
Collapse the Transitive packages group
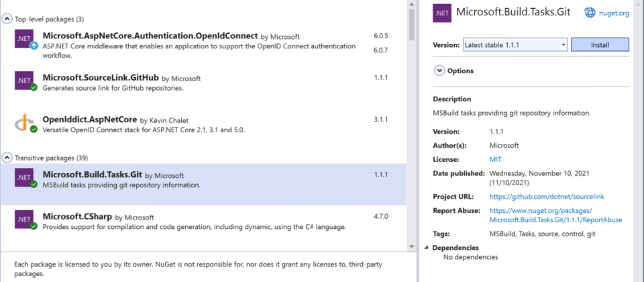click(x=7, y=158)
